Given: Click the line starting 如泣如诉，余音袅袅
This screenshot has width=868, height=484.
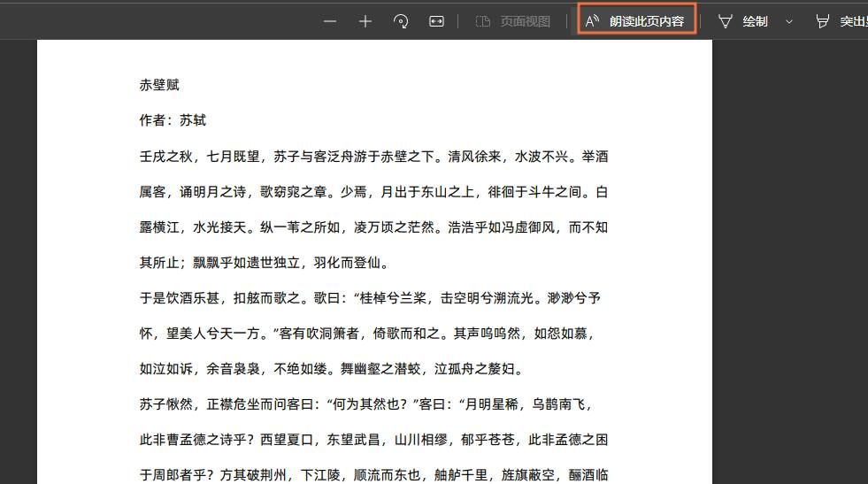Looking at the screenshot, I should pyautogui.click(x=332, y=369).
